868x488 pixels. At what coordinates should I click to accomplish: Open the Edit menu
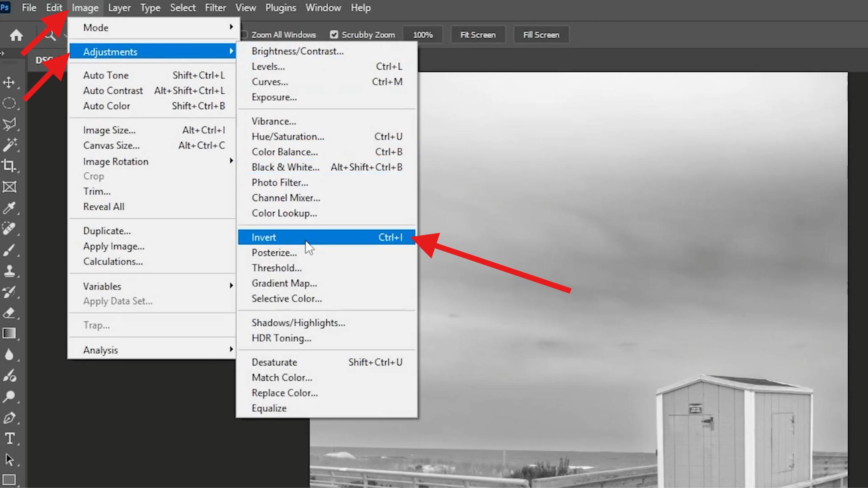pyautogui.click(x=54, y=8)
